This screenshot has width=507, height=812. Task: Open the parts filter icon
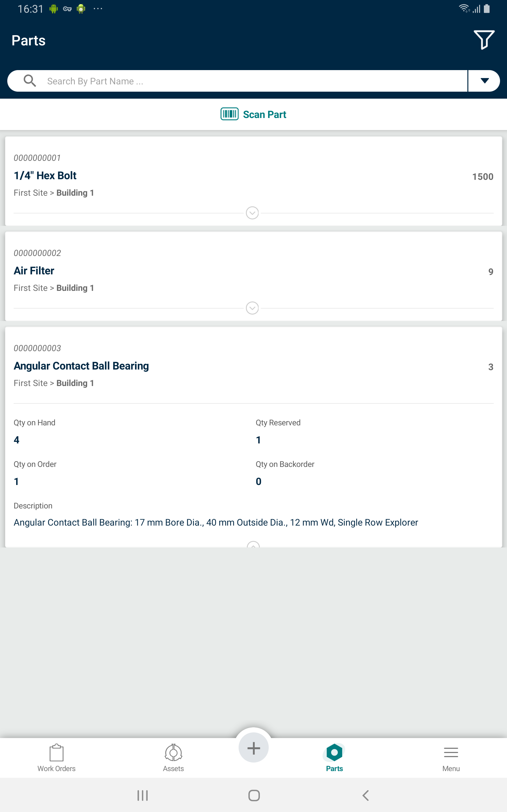coord(484,40)
